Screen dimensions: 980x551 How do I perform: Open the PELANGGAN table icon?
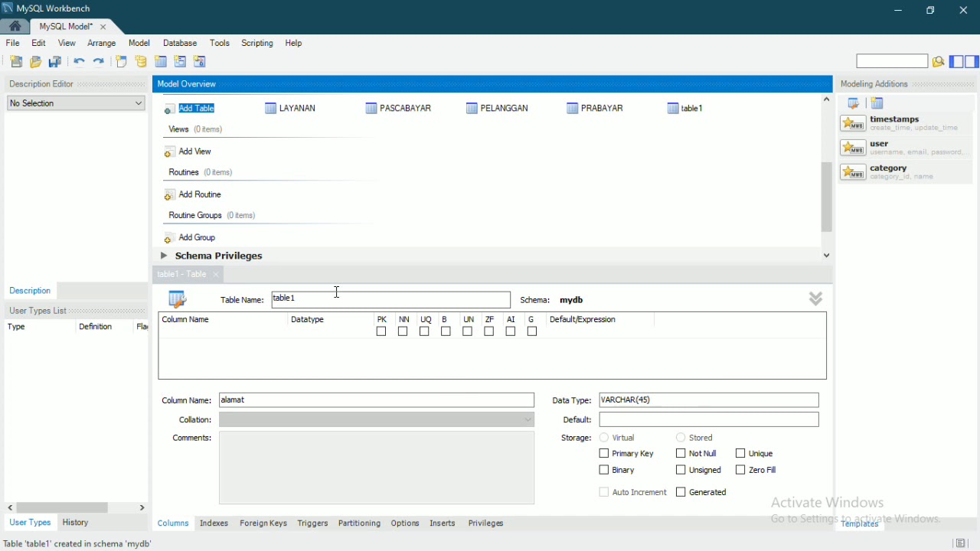tap(472, 109)
